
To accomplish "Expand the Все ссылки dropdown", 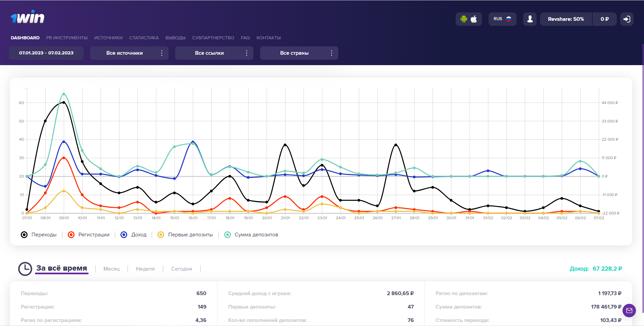I will tap(214, 53).
